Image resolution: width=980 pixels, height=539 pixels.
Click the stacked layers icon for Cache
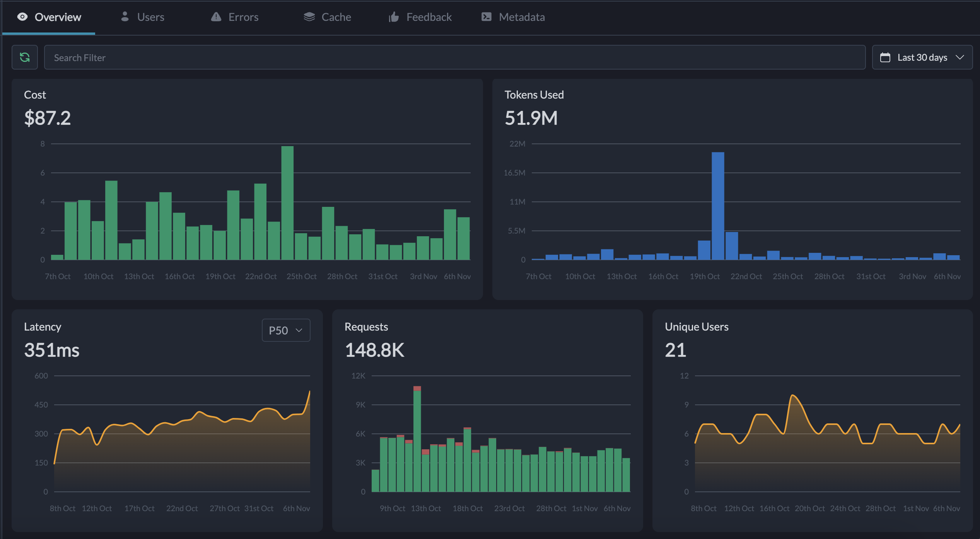309,17
